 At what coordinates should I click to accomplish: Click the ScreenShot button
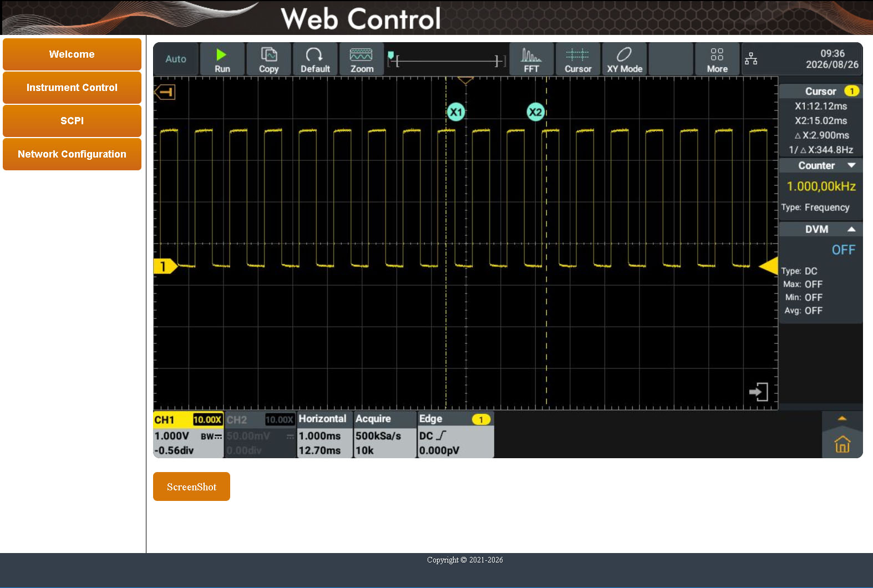pos(191,486)
